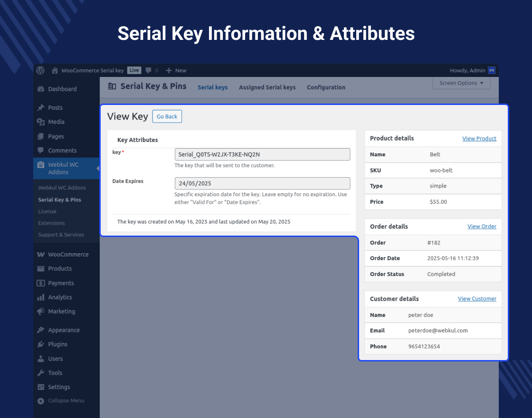532x418 pixels.
Task: Open the Dashboard menu label
Action: click(62, 89)
